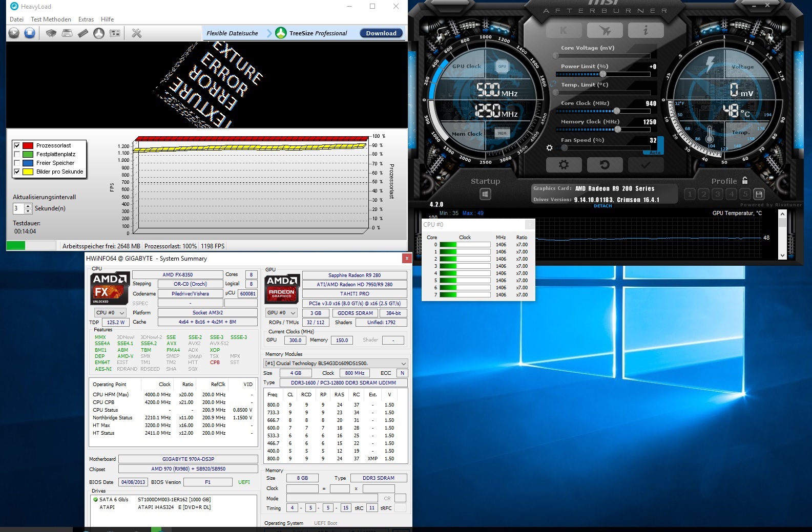Decrease the update interval with the down arrow

coord(28,211)
